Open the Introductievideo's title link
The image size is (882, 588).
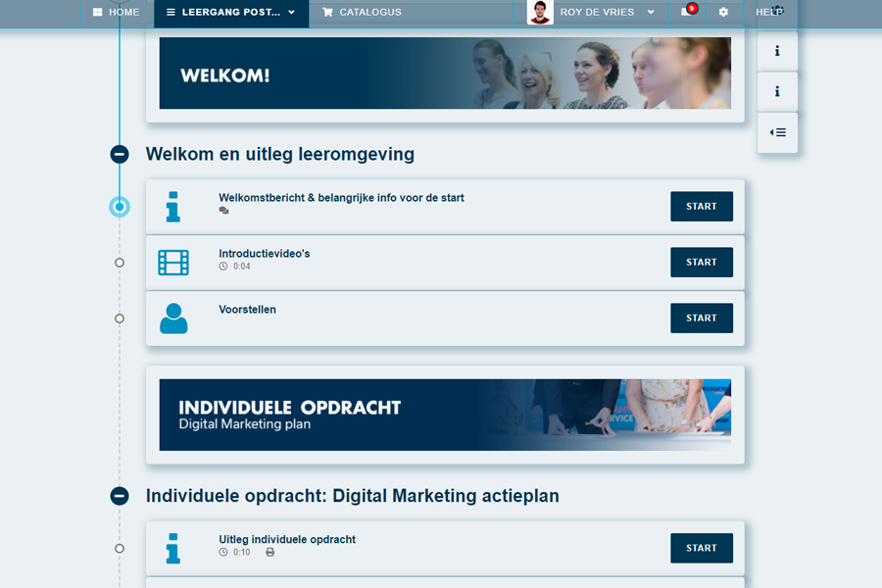click(265, 254)
